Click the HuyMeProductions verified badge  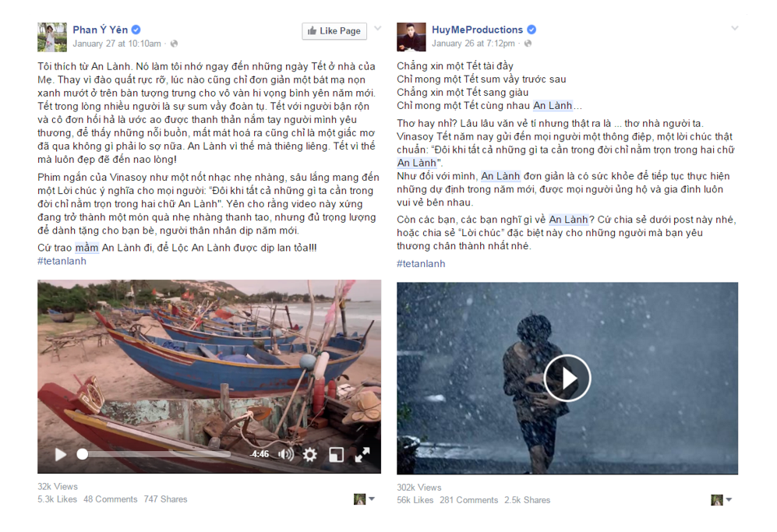click(x=532, y=30)
